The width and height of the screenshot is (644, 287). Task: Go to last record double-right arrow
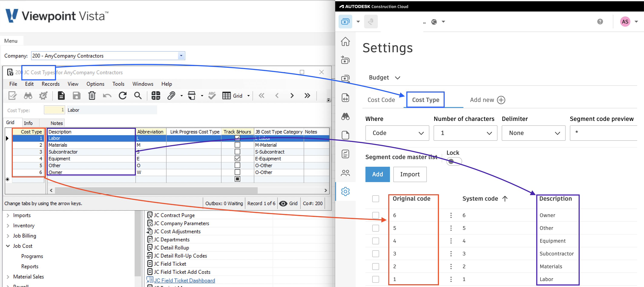(307, 96)
